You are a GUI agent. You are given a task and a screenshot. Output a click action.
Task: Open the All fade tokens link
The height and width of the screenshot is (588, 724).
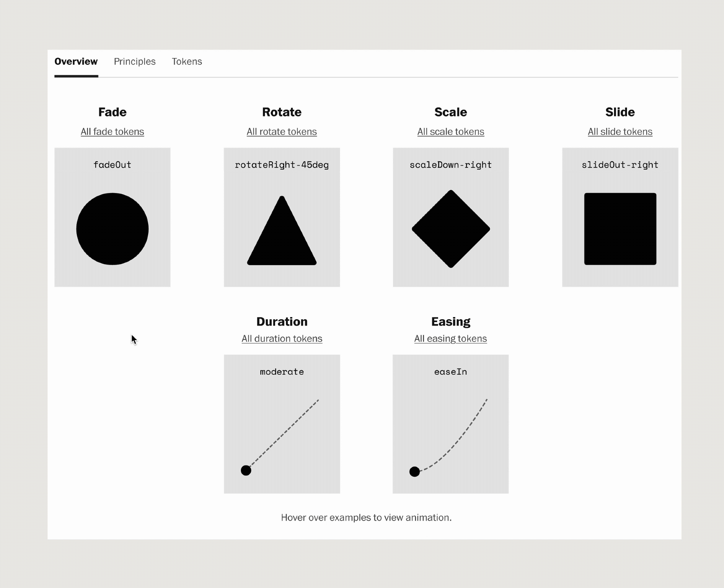tap(112, 132)
